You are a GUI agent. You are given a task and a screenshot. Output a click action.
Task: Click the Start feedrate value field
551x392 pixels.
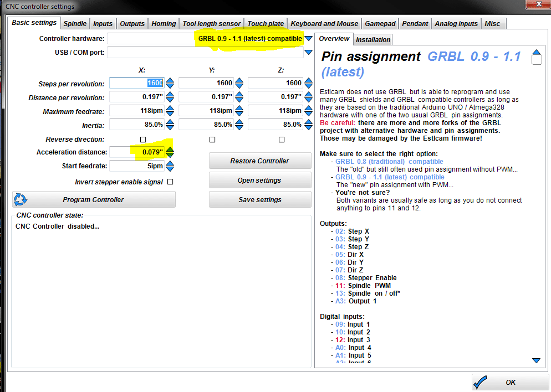pyautogui.click(x=137, y=166)
